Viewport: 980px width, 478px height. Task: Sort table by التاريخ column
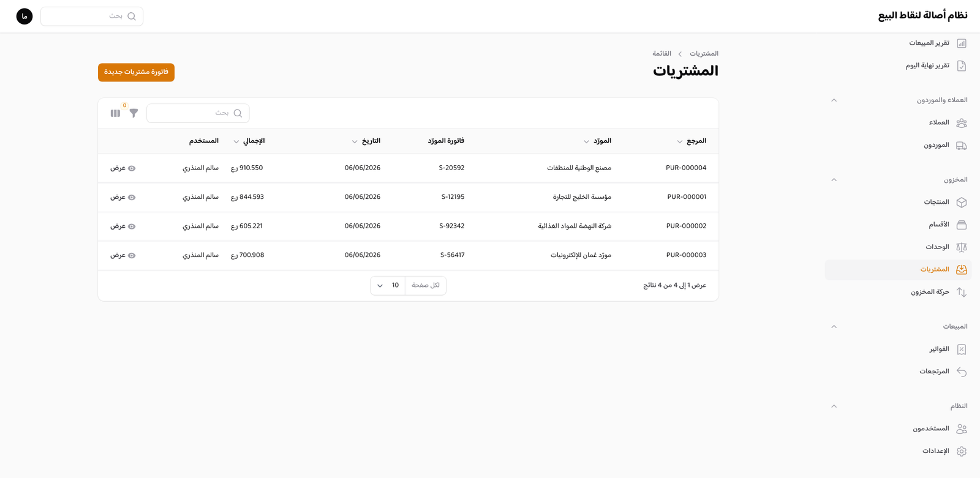tap(366, 141)
